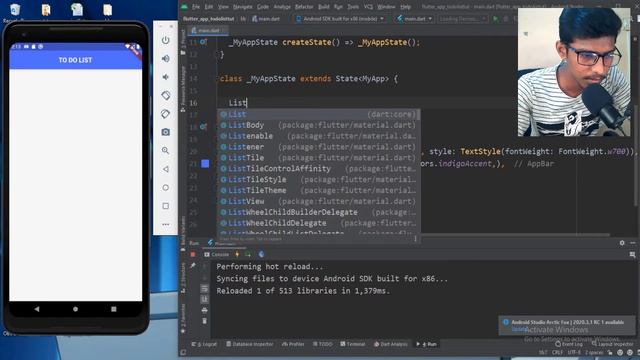640x360 pixels.
Task: Rotate the emulator right
Action: (x=165, y=113)
